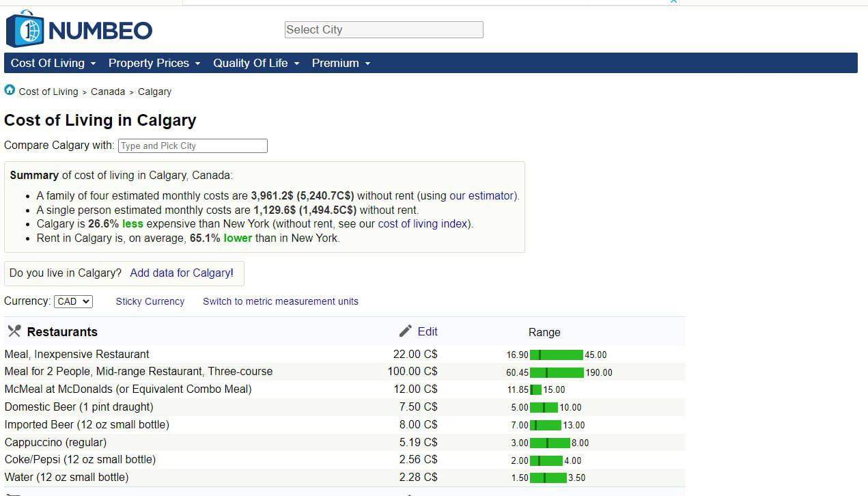Click the pencil edit icon beside Restaurants
The width and height of the screenshot is (868, 496).
tap(406, 331)
